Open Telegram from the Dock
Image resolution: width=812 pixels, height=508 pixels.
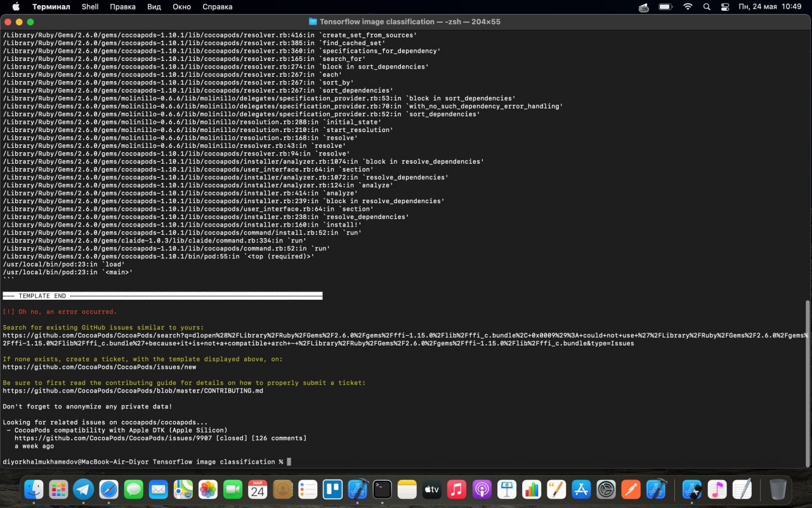[83, 489]
